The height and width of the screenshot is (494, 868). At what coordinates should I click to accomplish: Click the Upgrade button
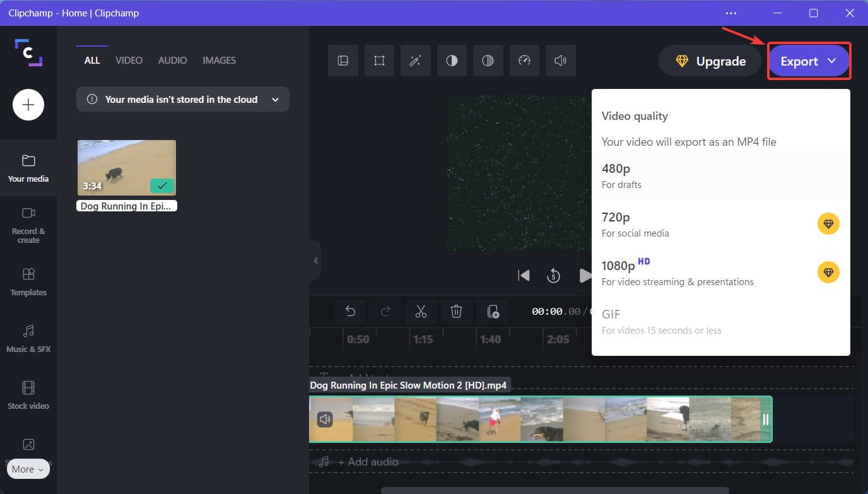click(x=709, y=61)
